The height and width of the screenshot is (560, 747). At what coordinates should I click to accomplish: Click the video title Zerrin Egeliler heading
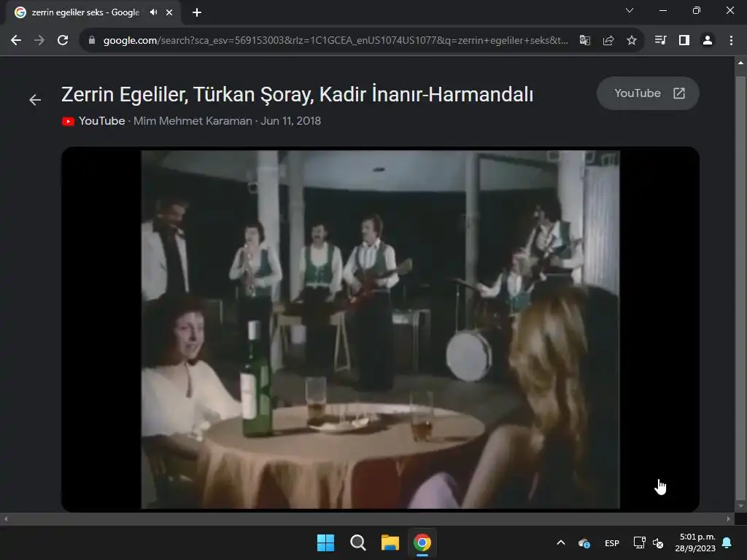click(x=298, y=94)
